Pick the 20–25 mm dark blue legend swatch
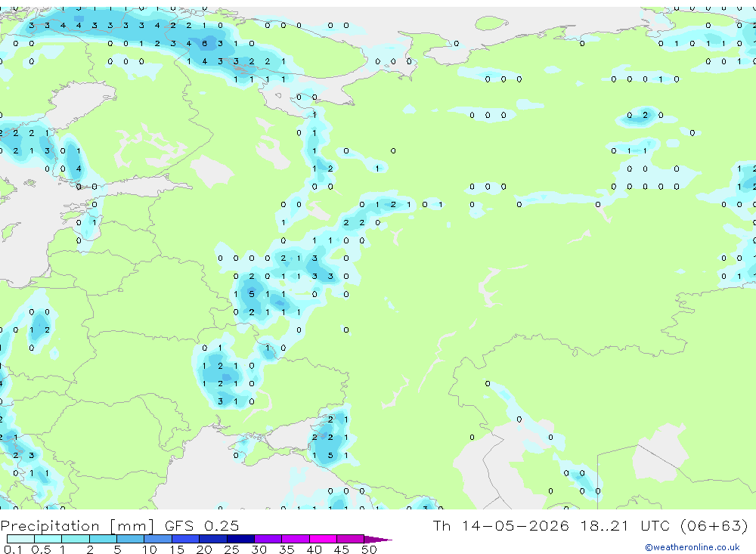Viewport: 756px width, 554px height. click(212, 539)
